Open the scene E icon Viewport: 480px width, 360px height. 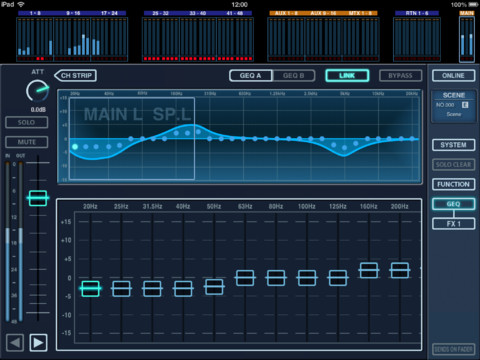465,105
